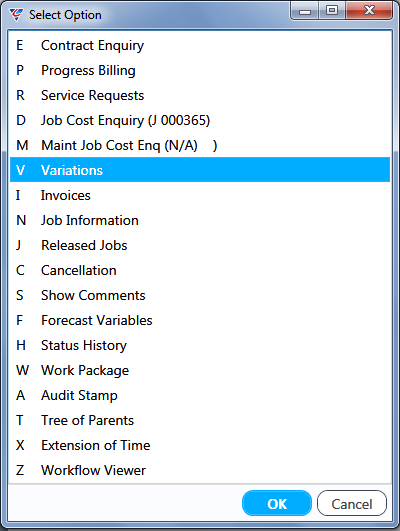This screenshot has height=531, width=400.
Task: Confirm selection with the OK button
Action: coord(277,503)
